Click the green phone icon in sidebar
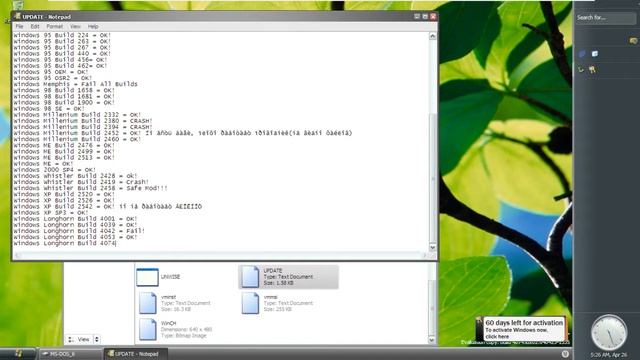The width and height of the screenshot is (640, 360). pos(581,70)
